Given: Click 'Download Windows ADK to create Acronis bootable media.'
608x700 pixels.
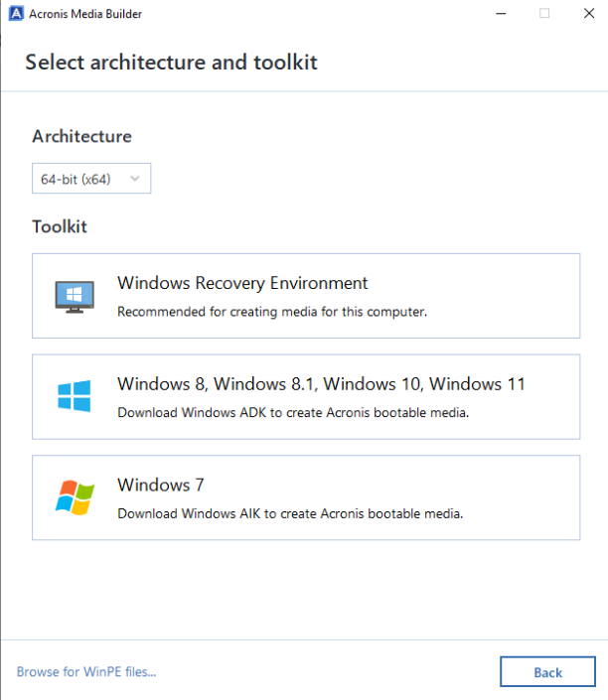Looking at the screenshot, I should click(x=293, y=412).
